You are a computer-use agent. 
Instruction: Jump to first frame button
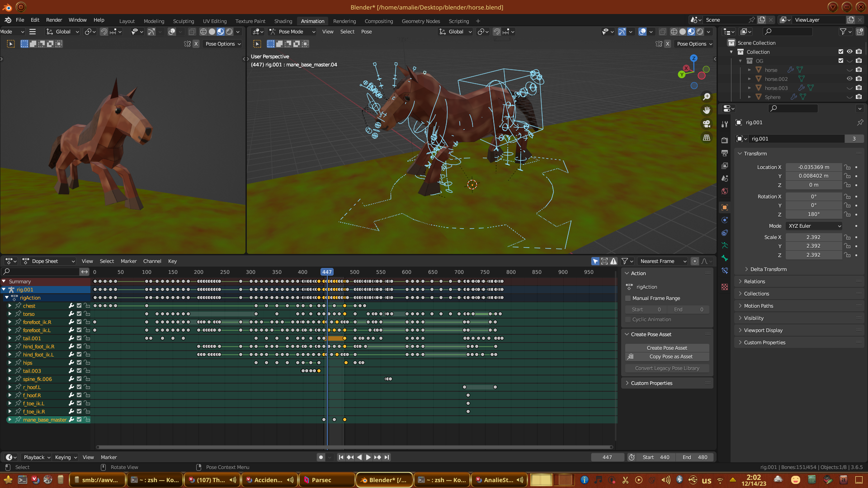341,457
